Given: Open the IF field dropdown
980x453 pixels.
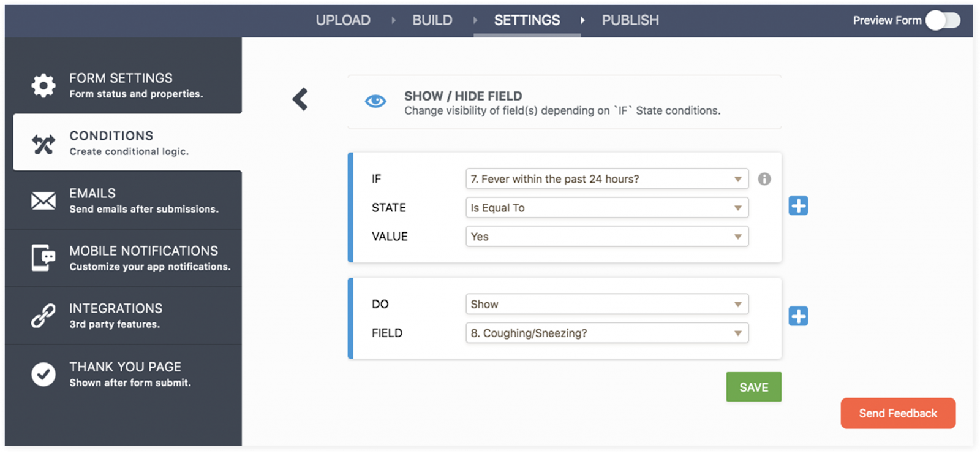Looking at the screenshot, I should 606,179.
